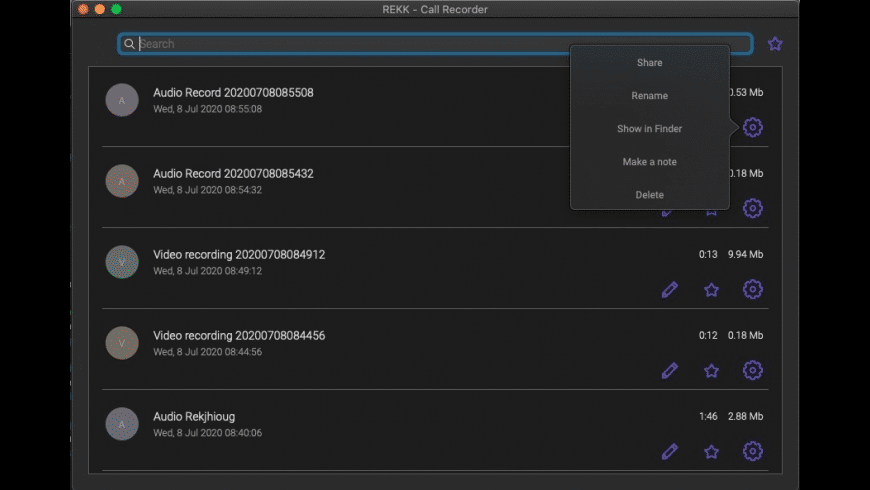The height and width of the screenshot is (490, 870).
Task: Open the favorites filter star beside search
Action: [x=775, y=43]
